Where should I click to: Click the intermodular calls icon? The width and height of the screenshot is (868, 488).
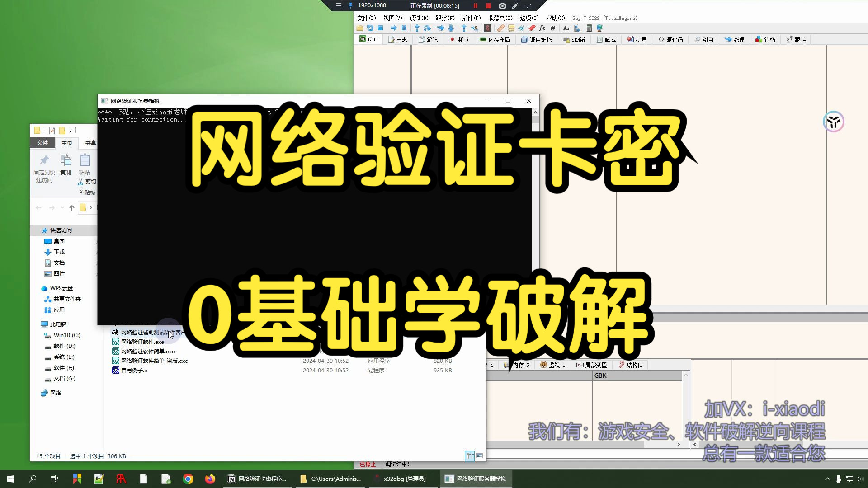[x=577, y=28]
